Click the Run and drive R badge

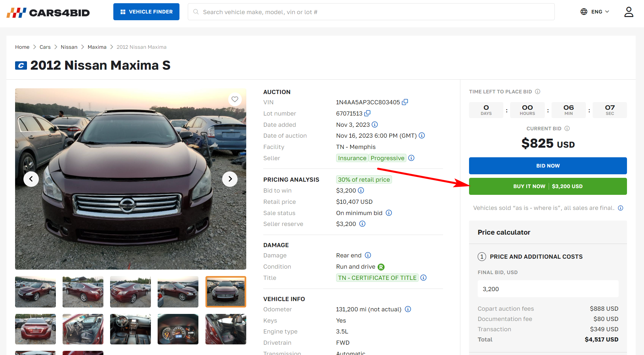point(381,267)
